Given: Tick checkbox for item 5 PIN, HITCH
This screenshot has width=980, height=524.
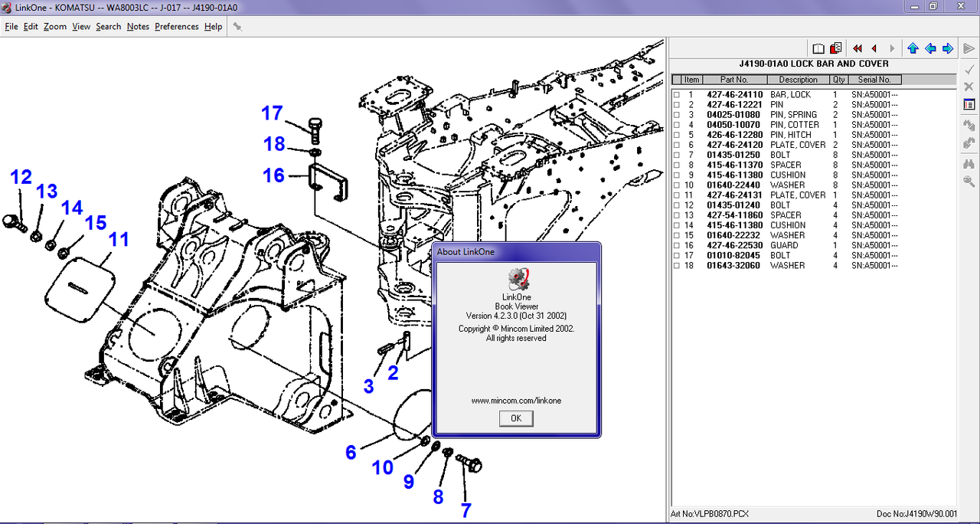Looking at the screenshot, I should [x=677, y=135].
